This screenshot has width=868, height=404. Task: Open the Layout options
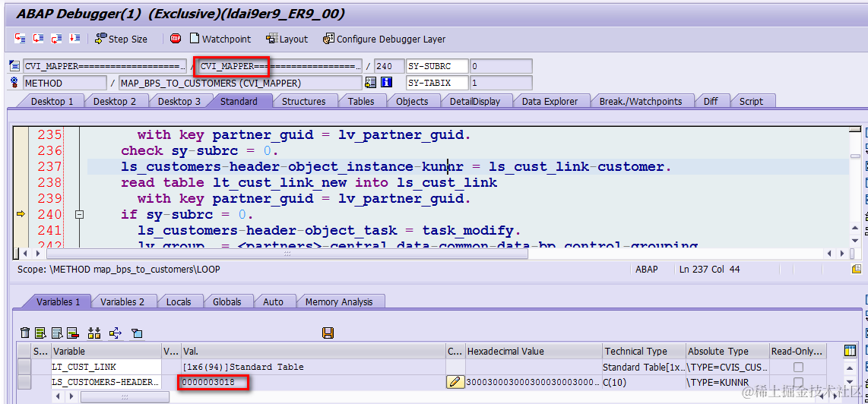tap(287, 39)
